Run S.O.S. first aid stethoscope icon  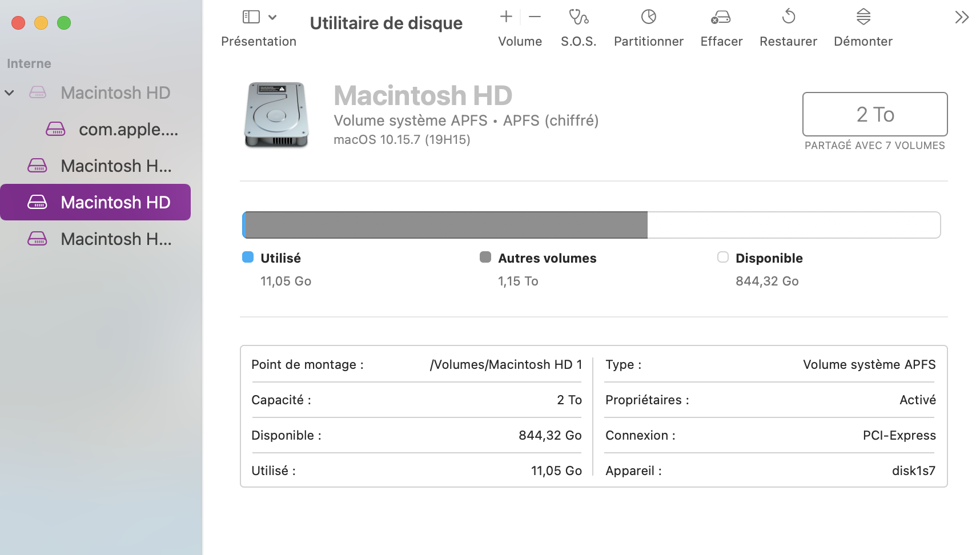pos(579,17)
